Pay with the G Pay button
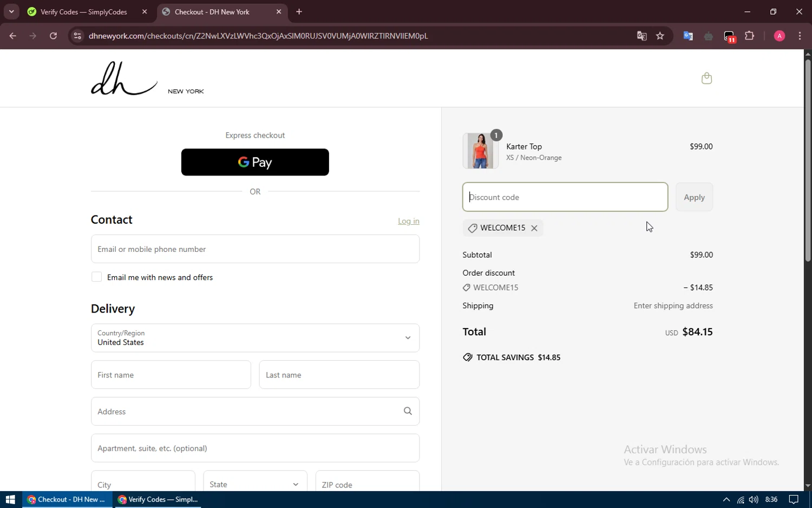 coord(255,162)
